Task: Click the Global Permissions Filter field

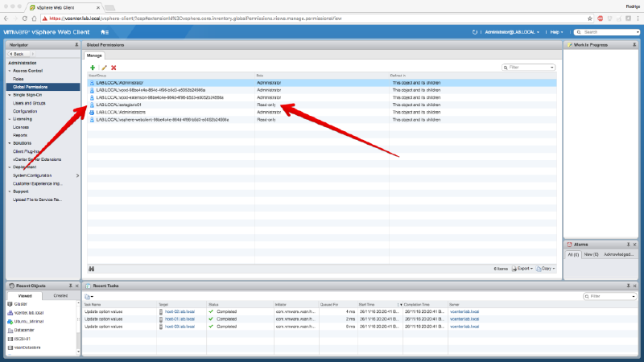Action: point(530,68)
